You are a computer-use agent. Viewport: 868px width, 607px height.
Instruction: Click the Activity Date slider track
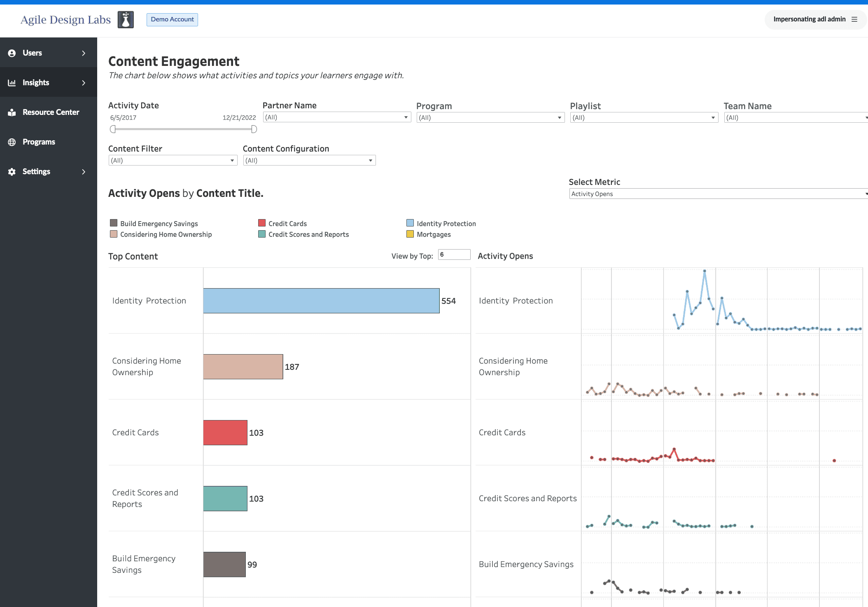tap(183, 129)
